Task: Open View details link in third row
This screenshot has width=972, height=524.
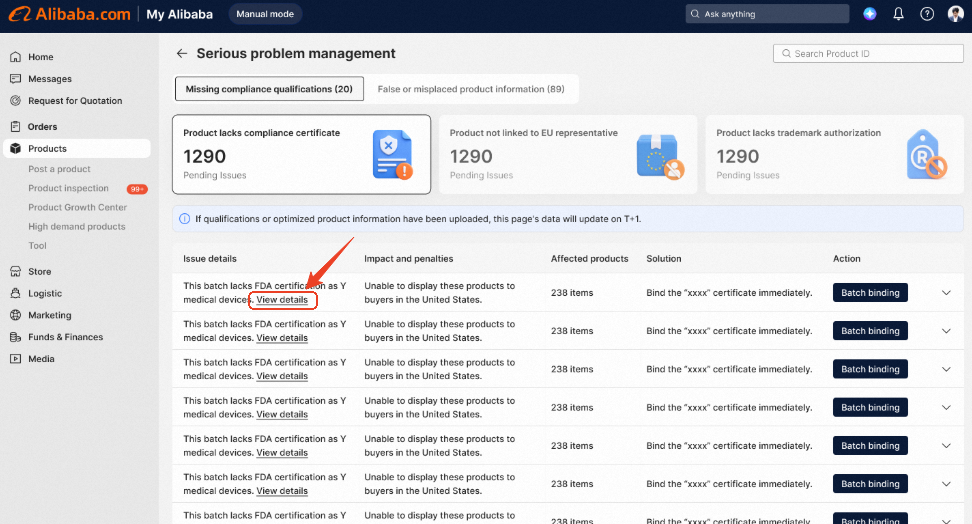Action: pos(282,376)
